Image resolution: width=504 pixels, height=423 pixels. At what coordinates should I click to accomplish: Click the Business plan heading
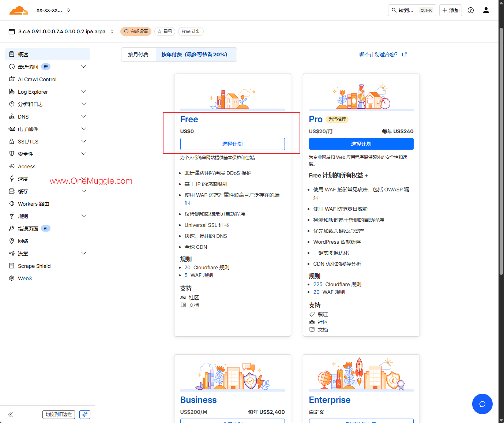click(x=198, y=400)
